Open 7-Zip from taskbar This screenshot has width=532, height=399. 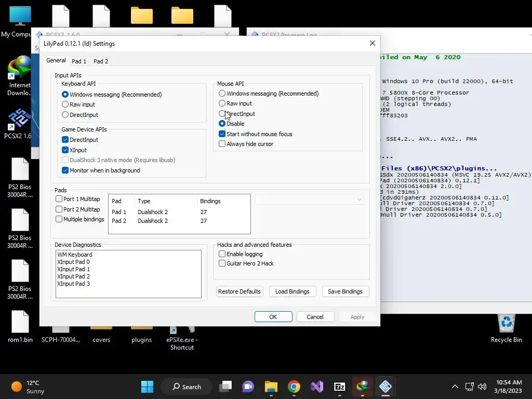[x=340, y=387]
